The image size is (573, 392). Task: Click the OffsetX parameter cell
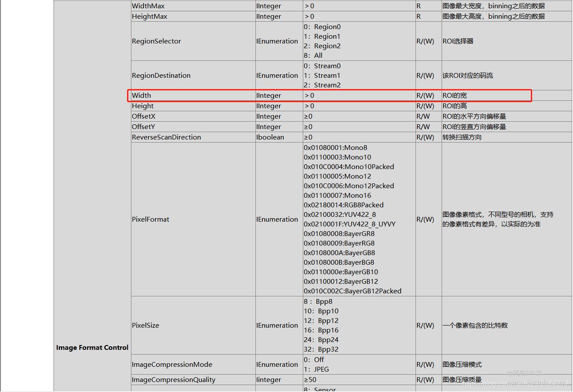144,116
